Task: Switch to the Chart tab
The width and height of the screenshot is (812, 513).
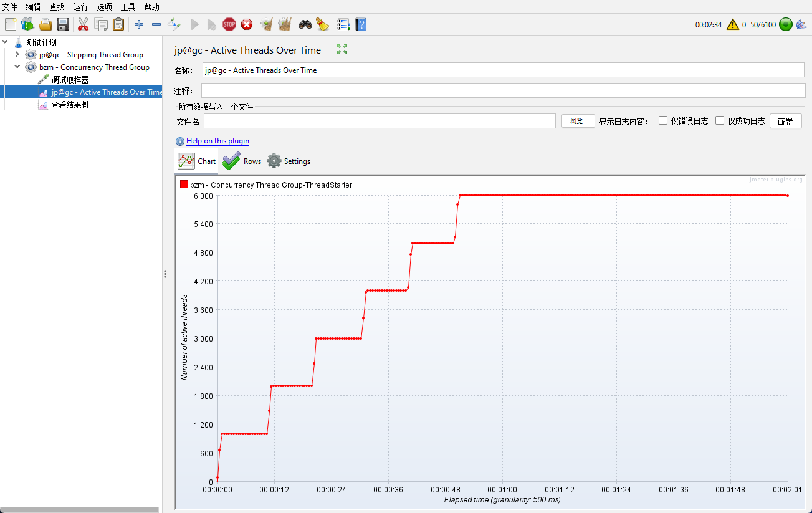Action: coord(197,161)
